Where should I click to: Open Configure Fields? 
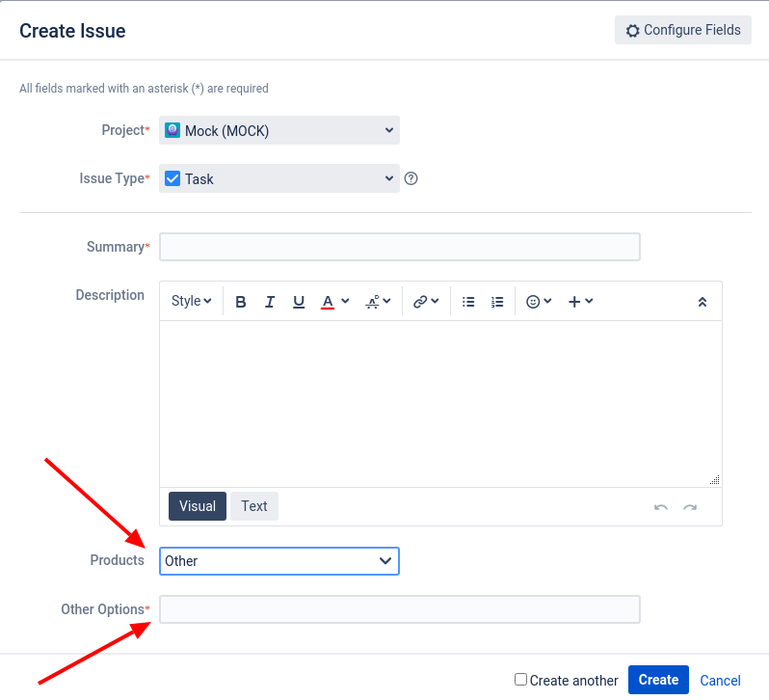682,30
